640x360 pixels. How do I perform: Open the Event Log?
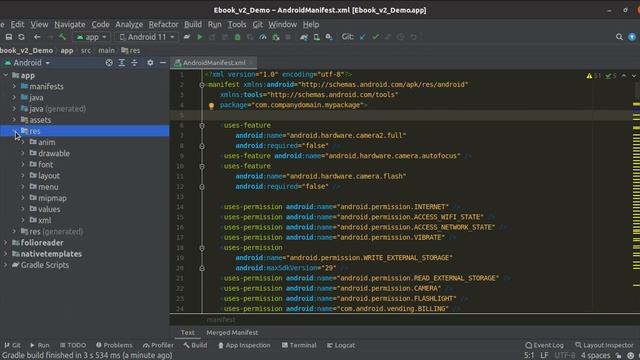tap(544, 345)
